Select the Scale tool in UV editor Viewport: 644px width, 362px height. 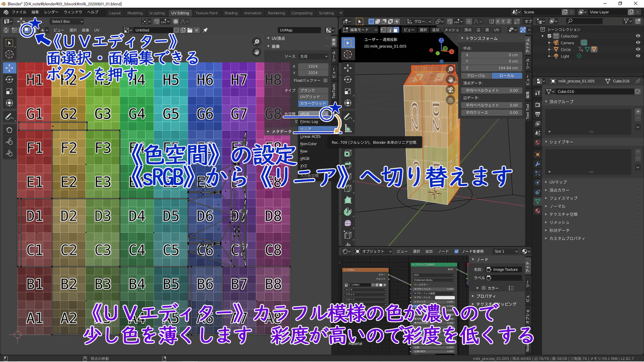(x=10, y=92)
